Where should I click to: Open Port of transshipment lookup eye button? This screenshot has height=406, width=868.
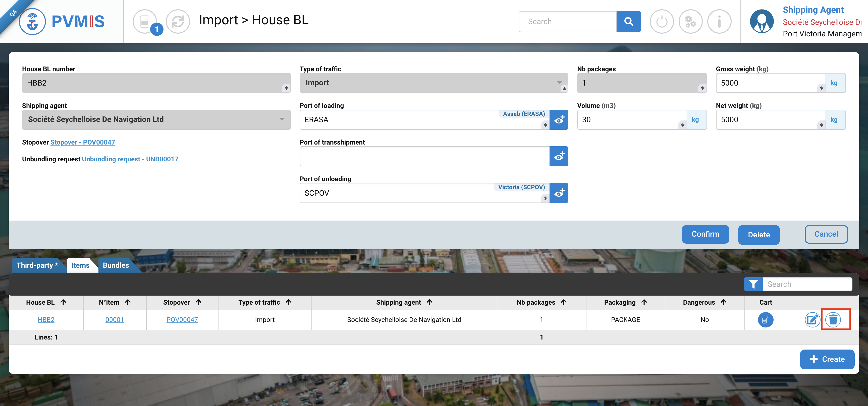click(559, 156)
